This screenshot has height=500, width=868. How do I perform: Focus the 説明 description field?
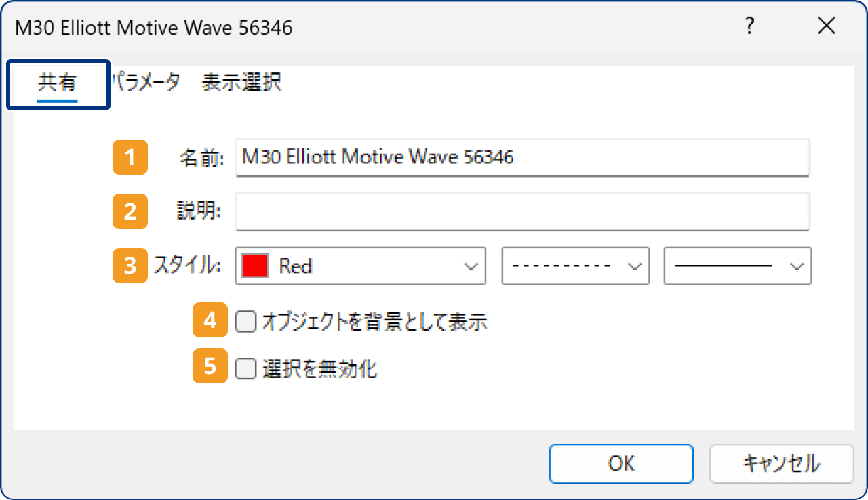click(522, 212)
